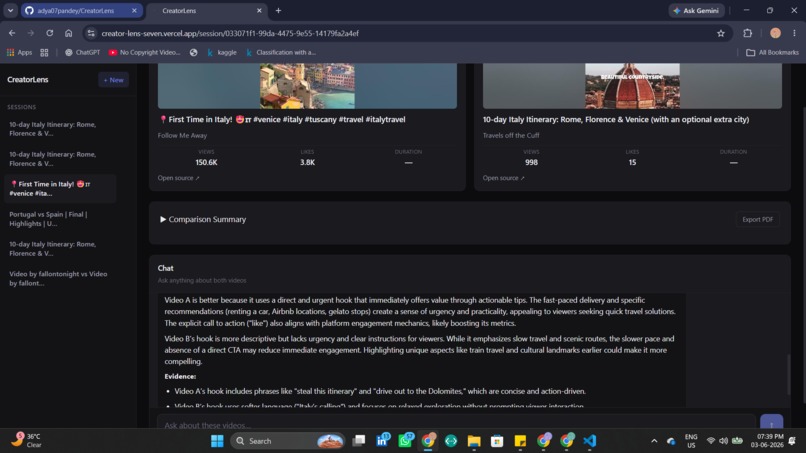This screenshot has width=806, height=453.
Task: Click the Venice coastal video thumbnail
Action: point(307,86)
